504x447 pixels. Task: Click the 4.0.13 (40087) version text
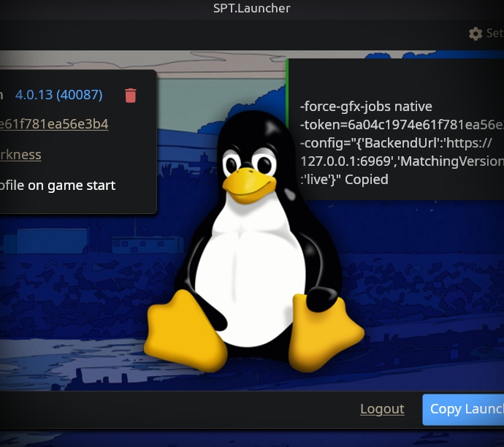click(x=59, y=95)
